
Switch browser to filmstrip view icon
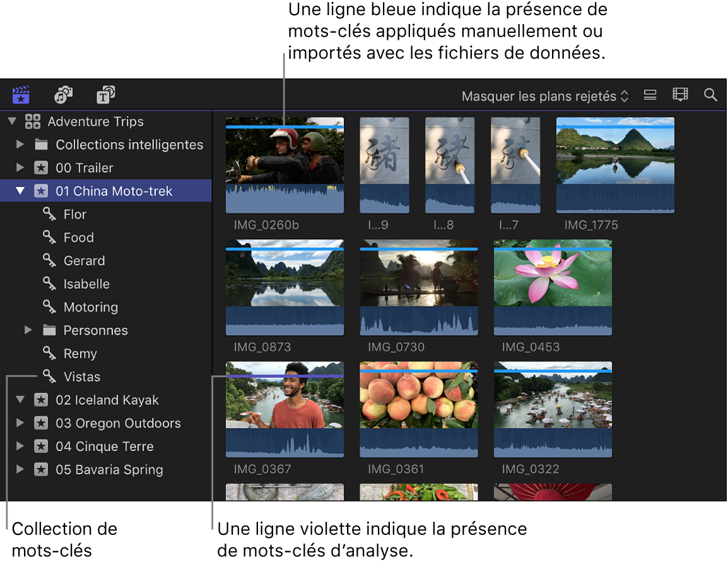point(680,95)
